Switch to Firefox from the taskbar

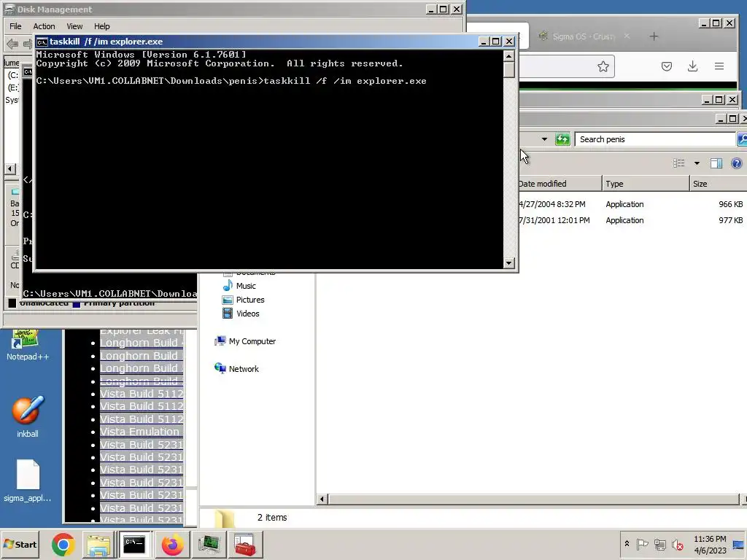pyautogui.click(x=172, y=544)
